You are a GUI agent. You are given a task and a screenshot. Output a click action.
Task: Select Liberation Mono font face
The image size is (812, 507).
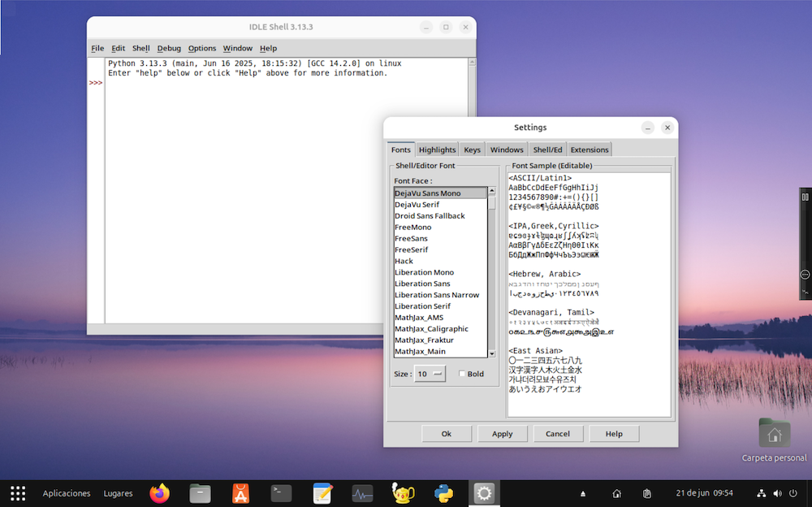424,272
